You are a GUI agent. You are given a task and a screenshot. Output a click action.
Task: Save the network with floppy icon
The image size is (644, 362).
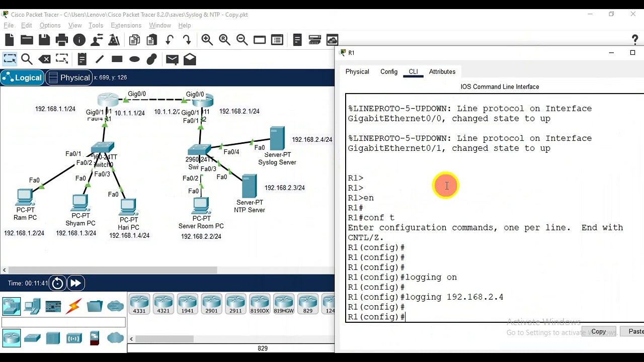coord(44,40)
